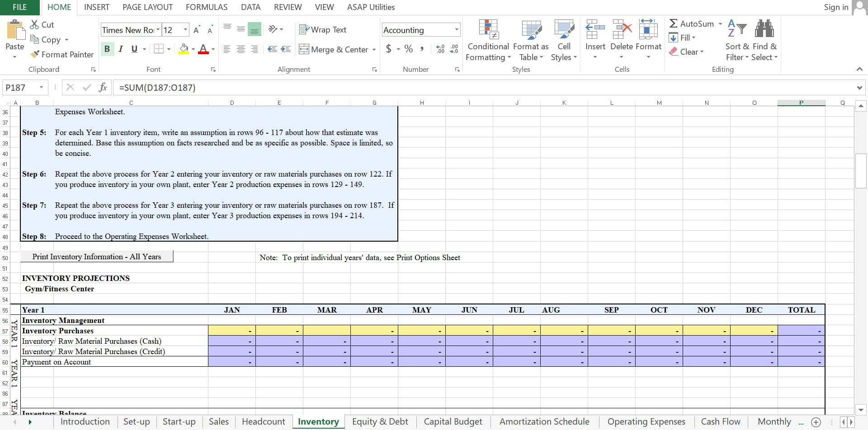Open the Equity & Debt sheet
868x430 pixels.
tap(380, 421)
